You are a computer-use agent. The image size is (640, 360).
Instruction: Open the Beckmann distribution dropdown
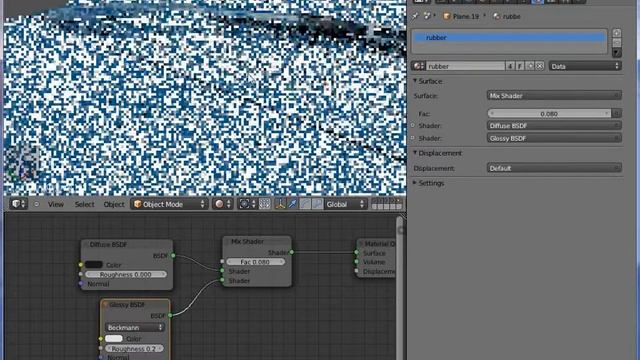click(135, 327)
